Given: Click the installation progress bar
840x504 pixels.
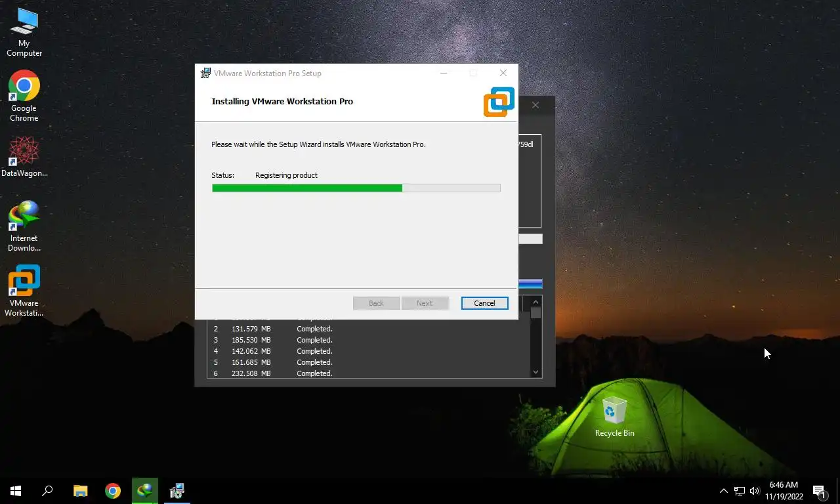Looking at the screenshot, I should (x=356, y=188).
